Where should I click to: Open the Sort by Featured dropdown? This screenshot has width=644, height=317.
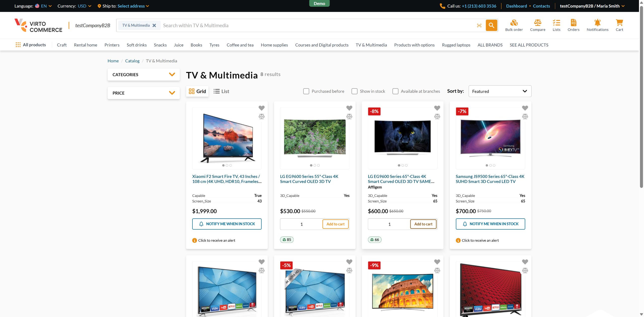pos(500,91)
